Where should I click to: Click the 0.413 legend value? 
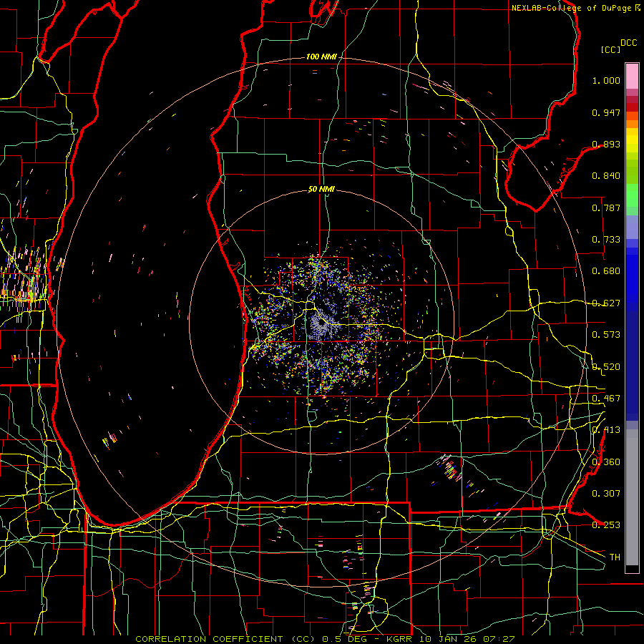point(606,430)
